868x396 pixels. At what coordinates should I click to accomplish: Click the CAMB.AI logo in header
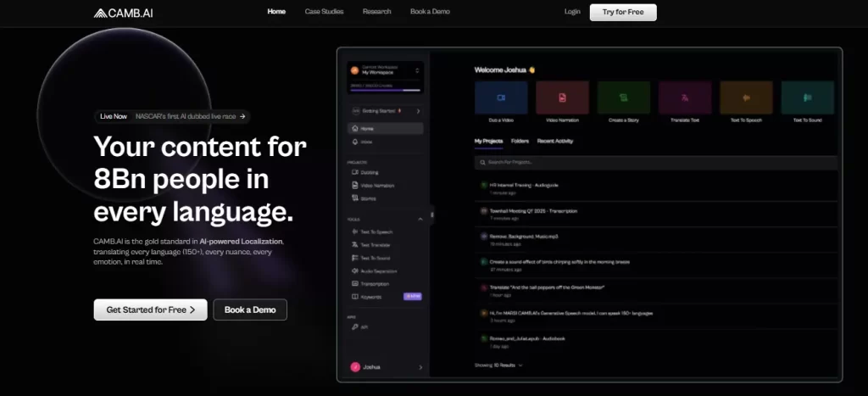point(124,13)
